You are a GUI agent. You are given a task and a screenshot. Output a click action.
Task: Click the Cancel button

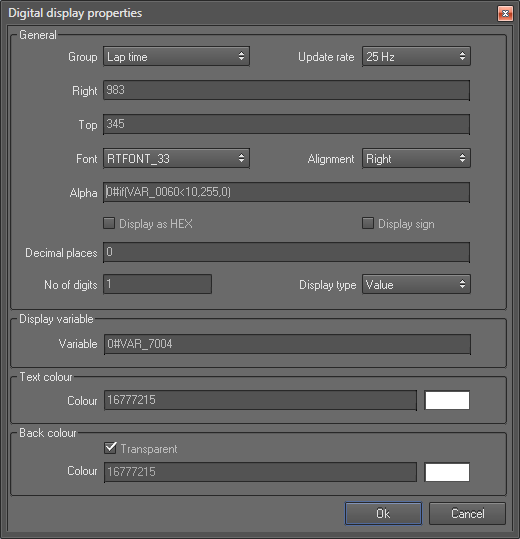coord(467,514)
